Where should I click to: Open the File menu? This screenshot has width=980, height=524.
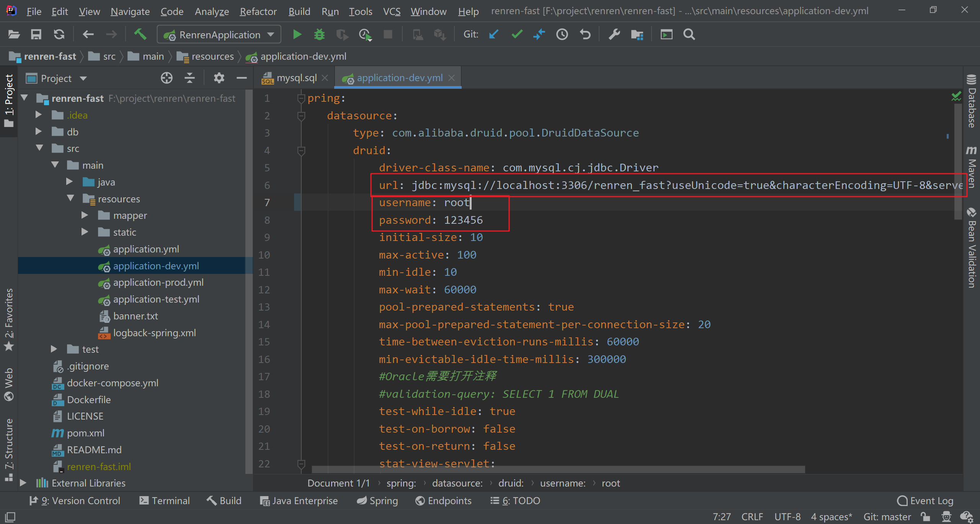pyautogui.click(x=34, y=11)
